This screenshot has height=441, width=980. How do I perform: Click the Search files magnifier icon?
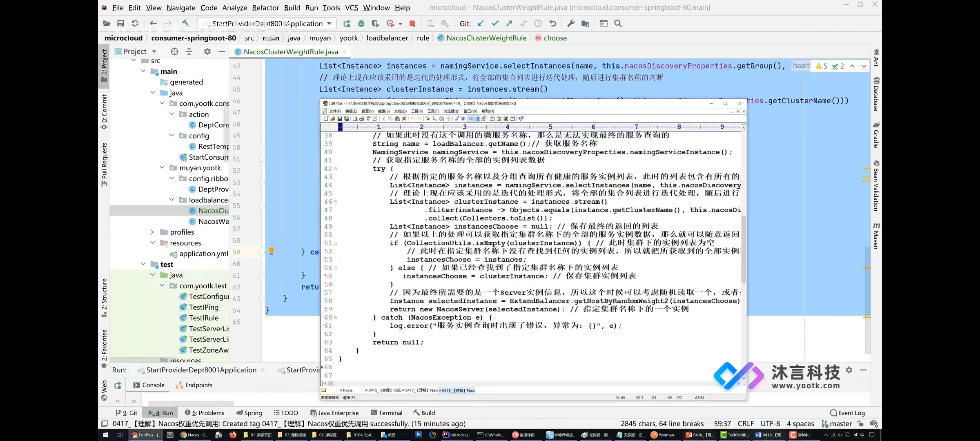(x=618, y=23)
